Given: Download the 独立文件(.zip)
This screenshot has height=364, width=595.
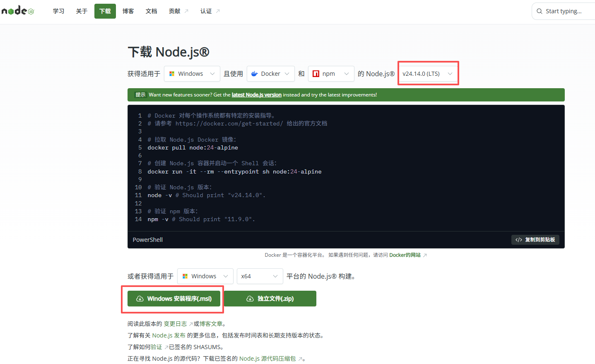Looking at the screenshot, I should click(x=270, y=299).
